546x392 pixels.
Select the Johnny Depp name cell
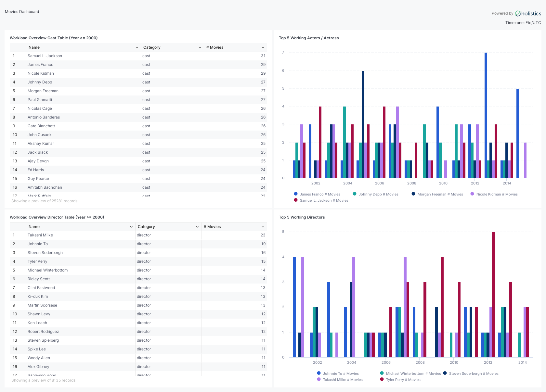pos(83,82)
